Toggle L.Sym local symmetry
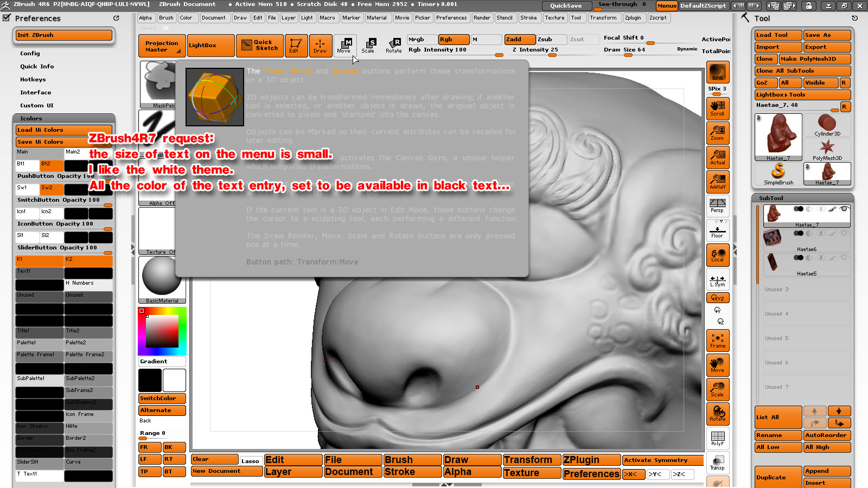Viewport: 868px width, 488px height. click(718, 279)
